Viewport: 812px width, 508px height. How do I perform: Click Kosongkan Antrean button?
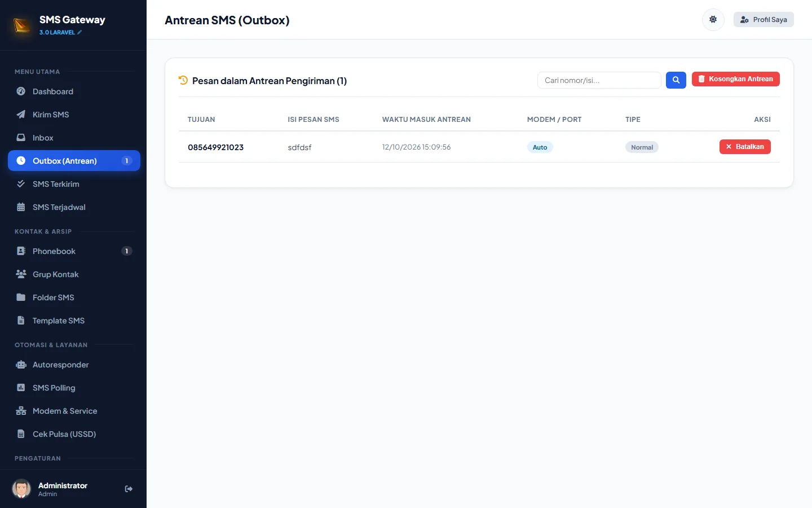736,79
